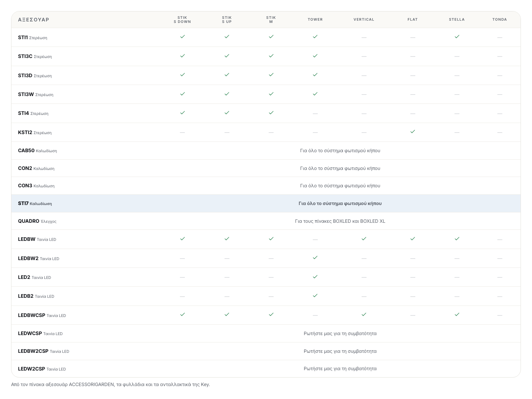Click 'Για τους πίνακες BOXLED και BOXLED XL'
The width and height of the screenshot is (532, 399).
pyautogui.click(x=340, y=221)
